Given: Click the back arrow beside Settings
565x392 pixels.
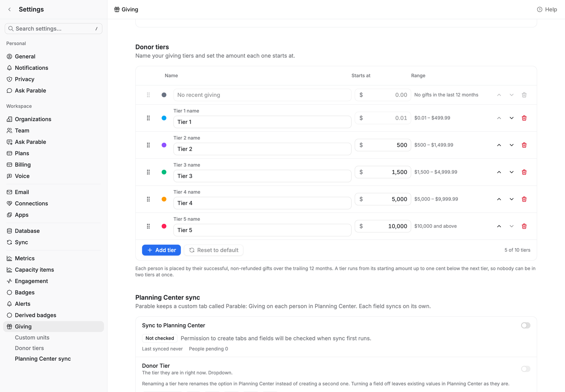Looking at the screenshot, I should [9, 9].
